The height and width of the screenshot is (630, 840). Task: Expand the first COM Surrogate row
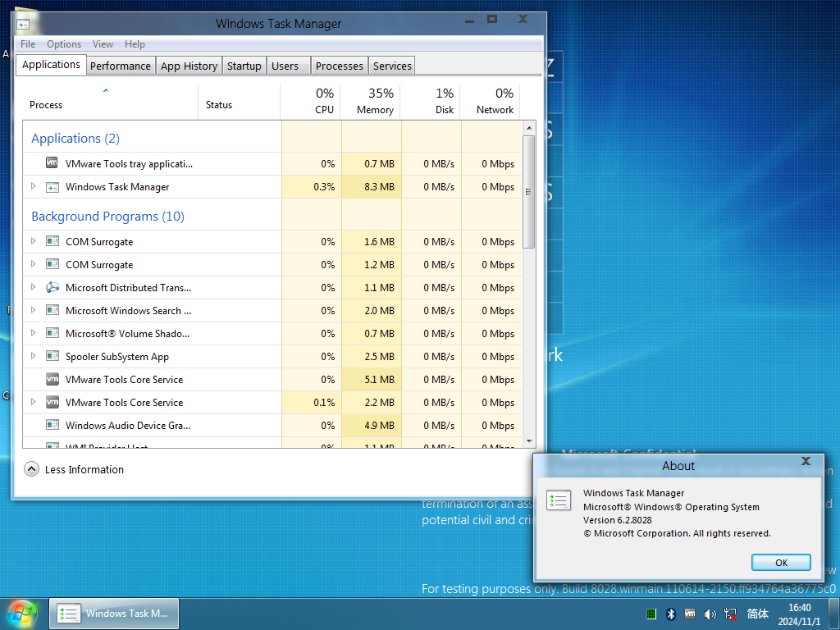click(x=33, y=241)
